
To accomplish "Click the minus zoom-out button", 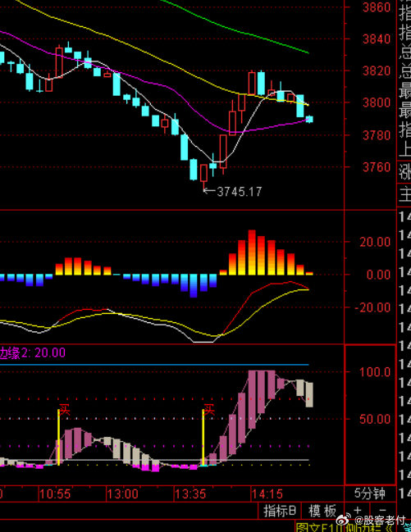I will click(382, 510).
